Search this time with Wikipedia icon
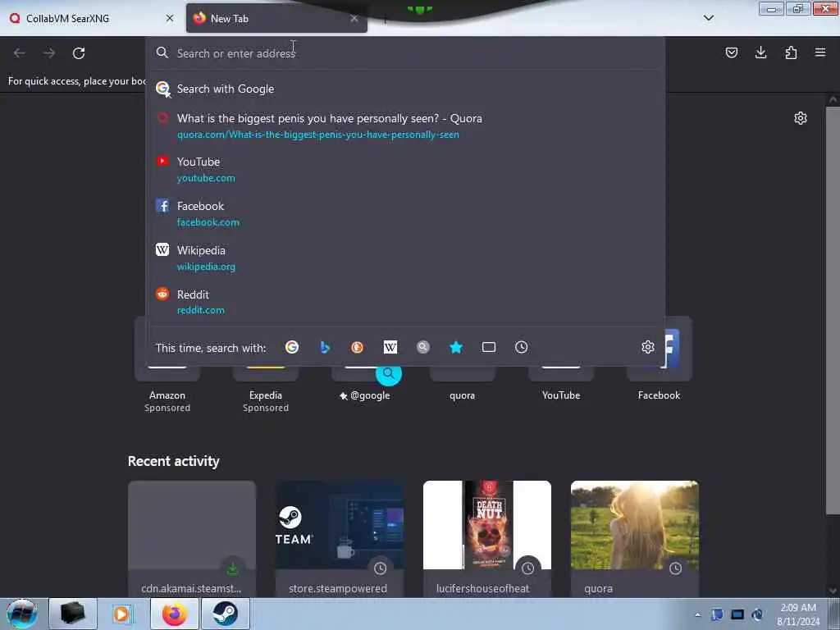 390,347
